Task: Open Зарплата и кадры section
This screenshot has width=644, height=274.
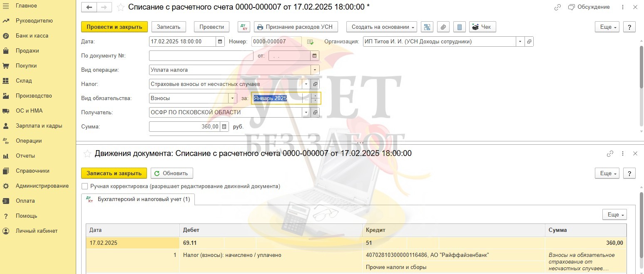Action: [39, 126]
